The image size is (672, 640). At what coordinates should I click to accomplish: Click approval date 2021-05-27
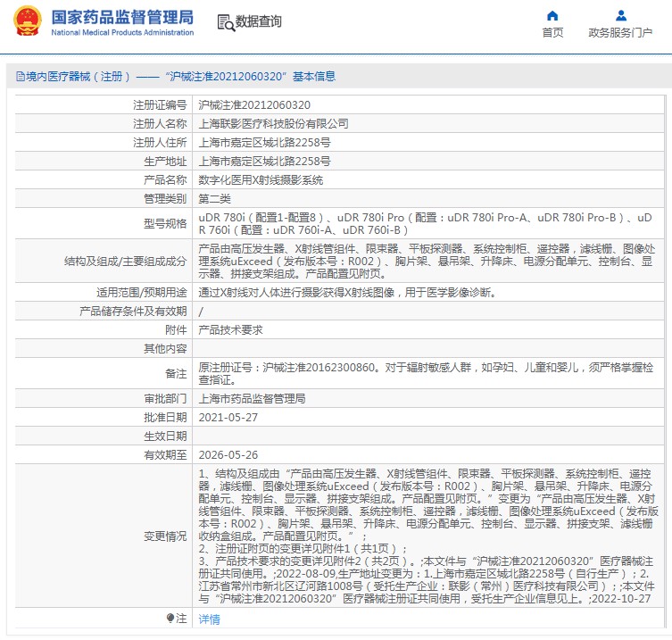pyautogui.click(x=228, y=418)
